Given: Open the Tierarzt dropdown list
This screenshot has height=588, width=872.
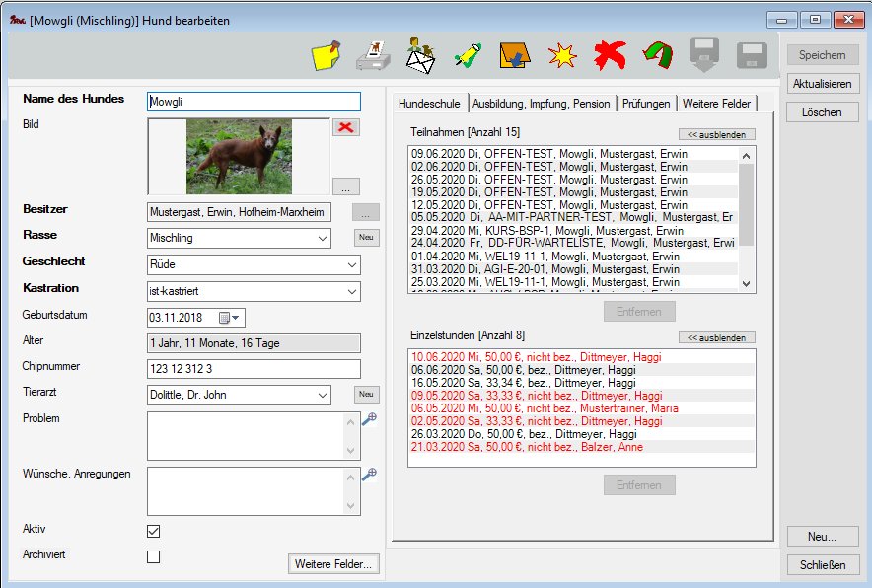Looking at the screenshot, I should point(324,395).
